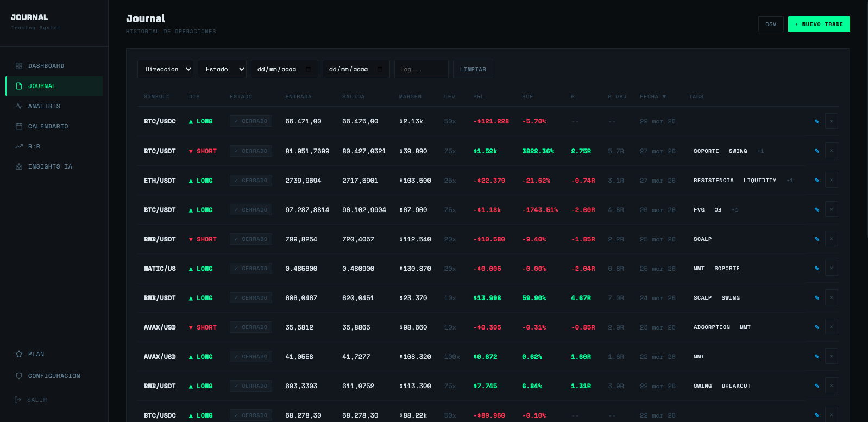Expand +1 tags on RESISTENCIA LIQUIDITY row

click(790, 180)
